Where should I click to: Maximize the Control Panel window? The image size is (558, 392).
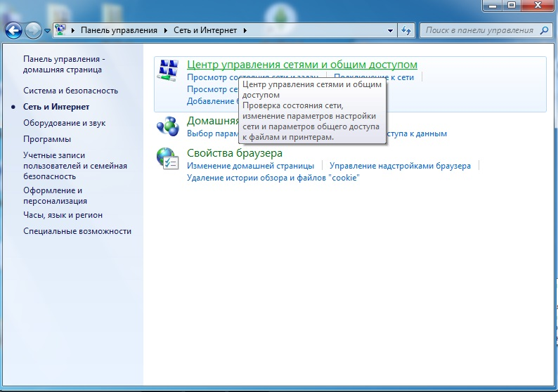click(512, 6)
